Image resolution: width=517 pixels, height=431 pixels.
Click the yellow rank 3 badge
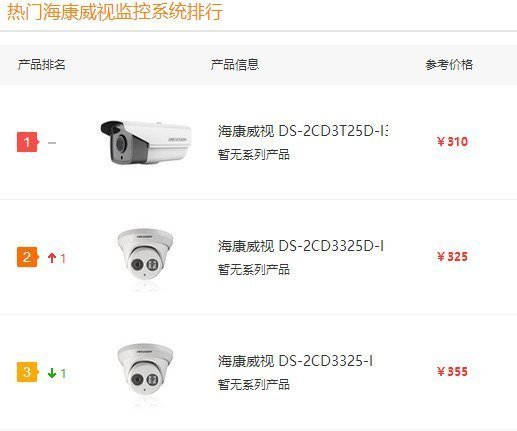[28, 372]
